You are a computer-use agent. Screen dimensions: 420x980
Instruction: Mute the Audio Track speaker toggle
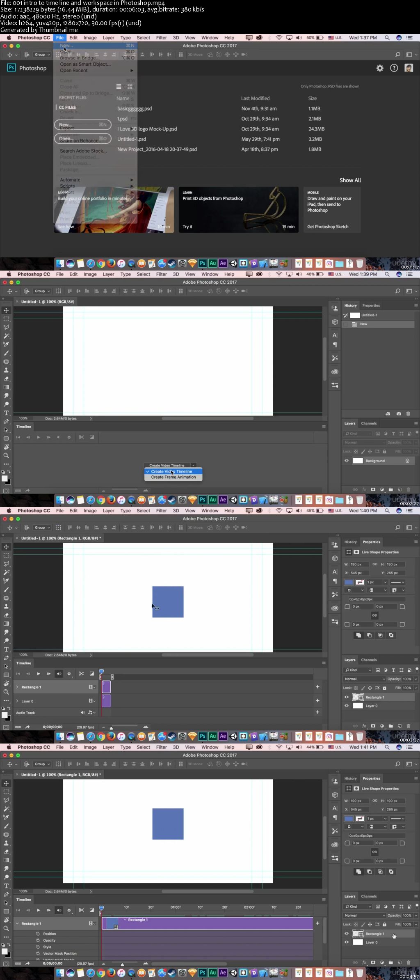coord(83,712)
